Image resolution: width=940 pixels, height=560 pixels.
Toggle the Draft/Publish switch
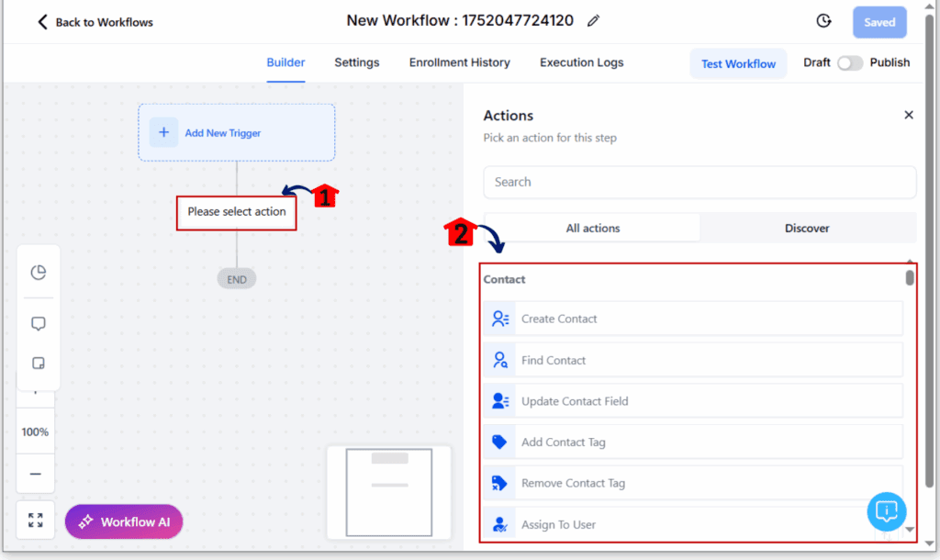click(849, 63)
